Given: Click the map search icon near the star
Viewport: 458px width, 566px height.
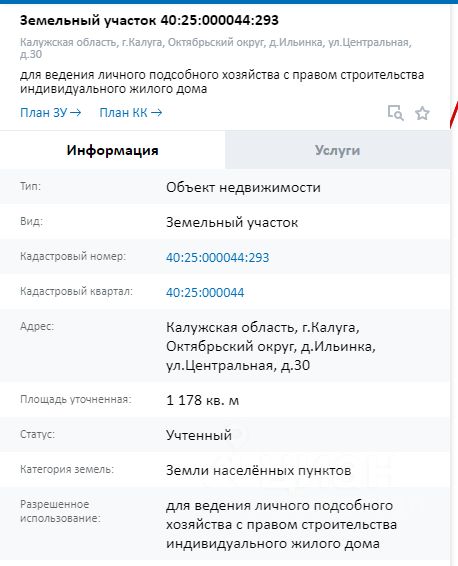Looking at the screenshot, I should pos(396,113).
